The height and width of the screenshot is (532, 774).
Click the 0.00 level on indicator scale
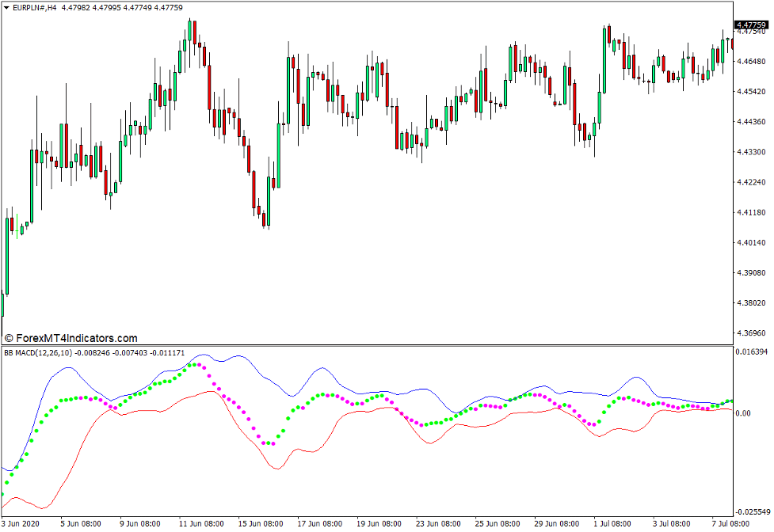(745, 413)
